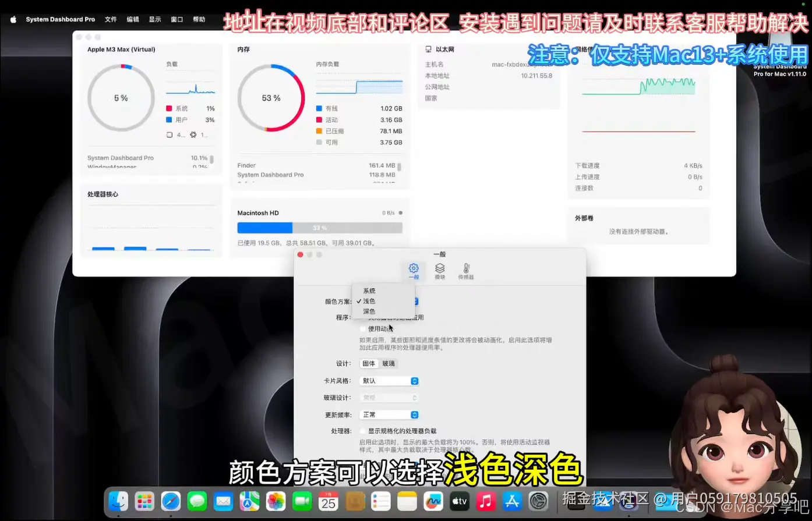Viewport: 812px width, 521px height.
Task: Enable the 使用动画 checkbox
Action: pyautogui.click(x=362, y=329)
